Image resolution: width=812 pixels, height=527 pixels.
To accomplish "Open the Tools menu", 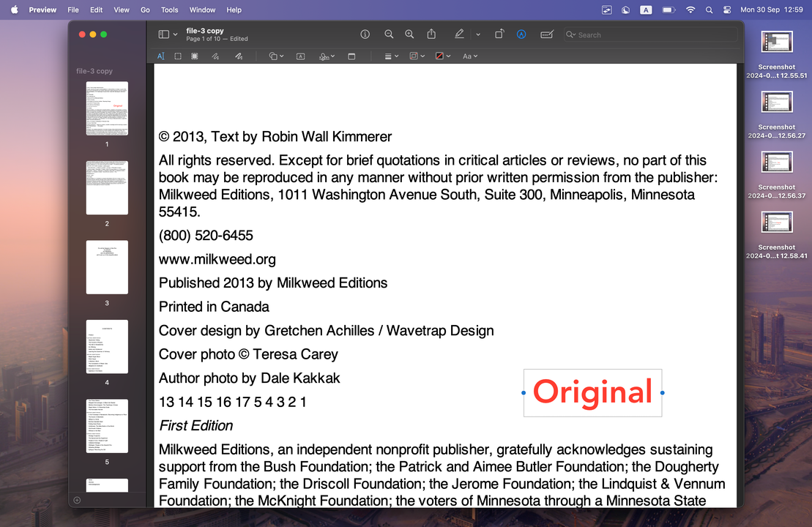I will [x=169, y=10].
